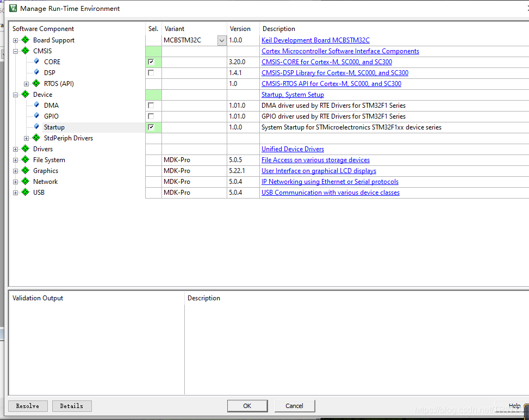Click the Board Support green diamond icon
This screenshot has height=420, width=529.
26,40
